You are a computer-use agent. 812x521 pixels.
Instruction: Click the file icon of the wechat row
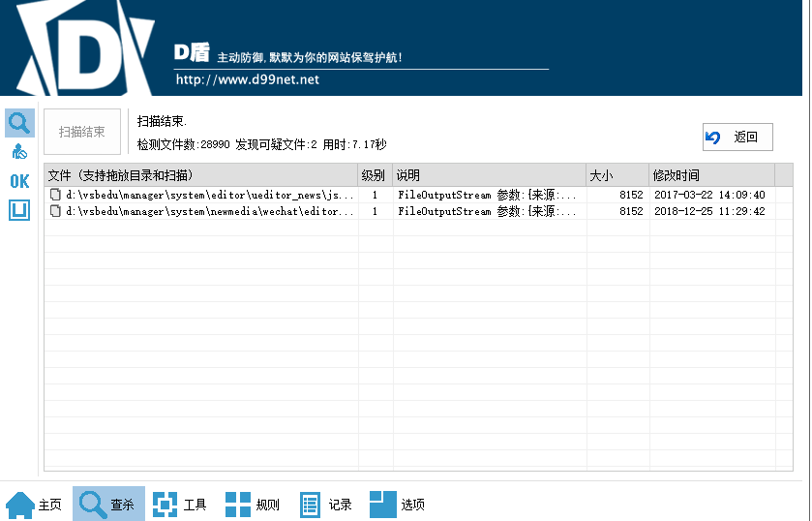55,211
